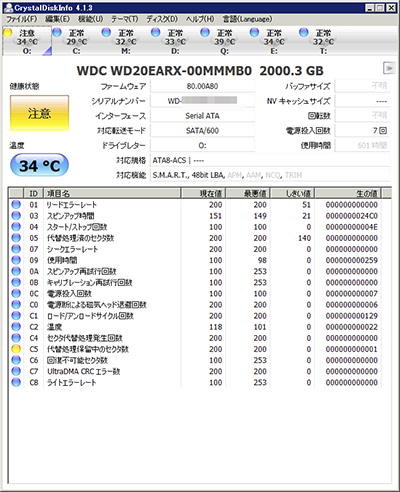Viewport: 400px width, 492px height.
Task: Switch to the Q: drive tab
Action: (x=224, y=42)
